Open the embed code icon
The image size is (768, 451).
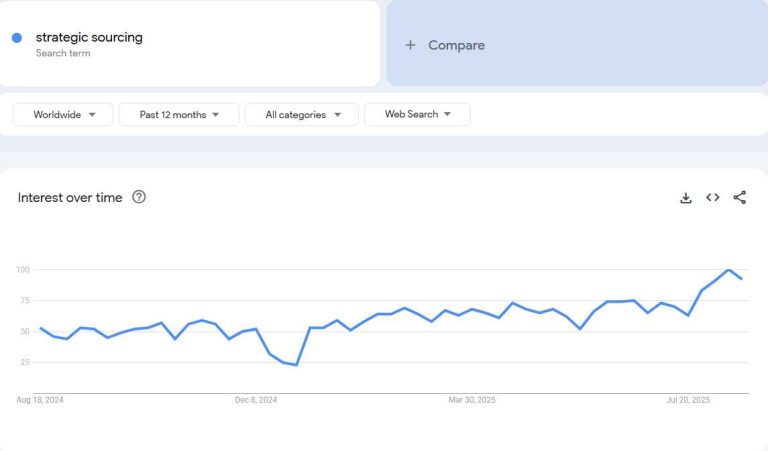click(713, 198)
